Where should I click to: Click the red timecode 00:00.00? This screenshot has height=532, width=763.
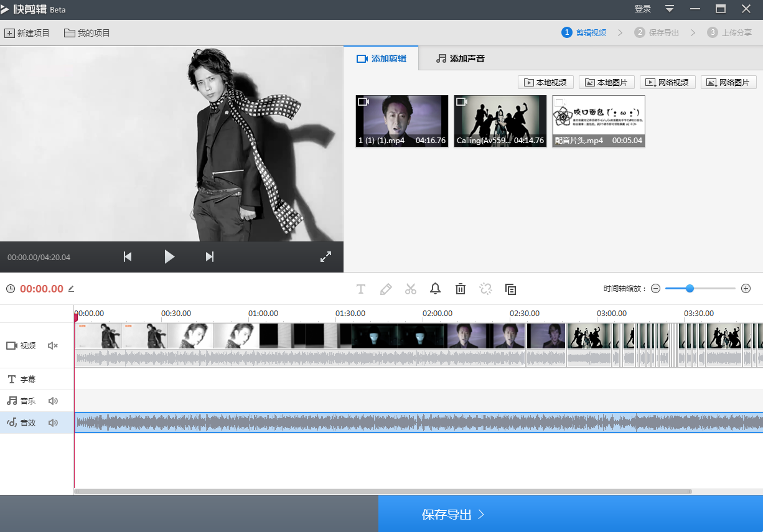pyautogui.click(x=42, y=289)
